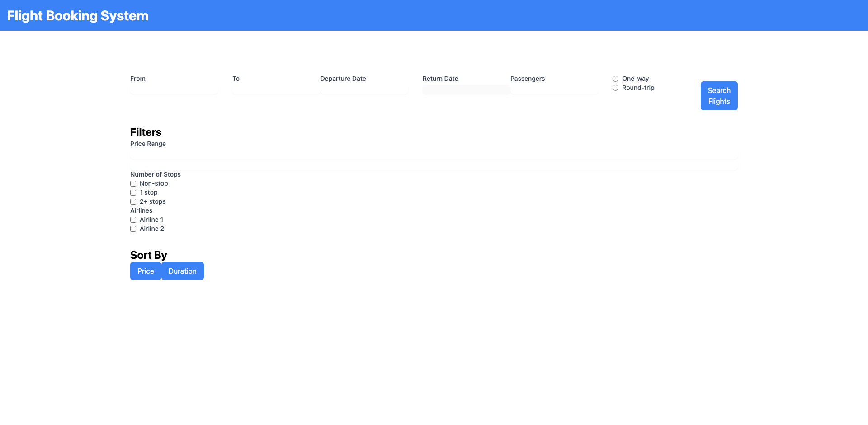
Task: Sort results by Duration
Action: coord(183,271)
